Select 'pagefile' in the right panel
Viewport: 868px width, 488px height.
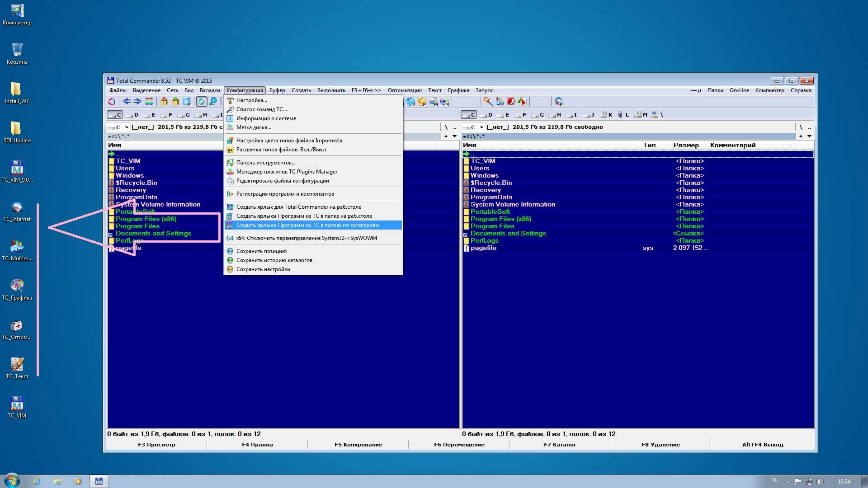point(483,248)
